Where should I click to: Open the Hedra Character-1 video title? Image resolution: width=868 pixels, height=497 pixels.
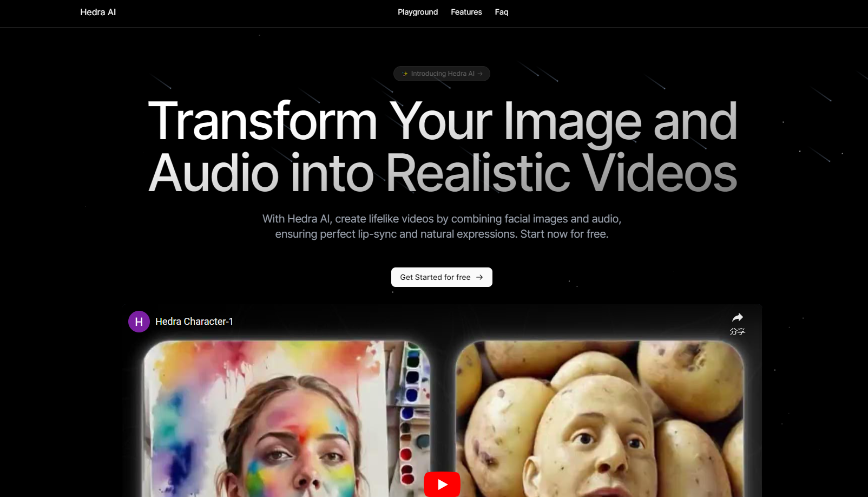coord(194,322)
